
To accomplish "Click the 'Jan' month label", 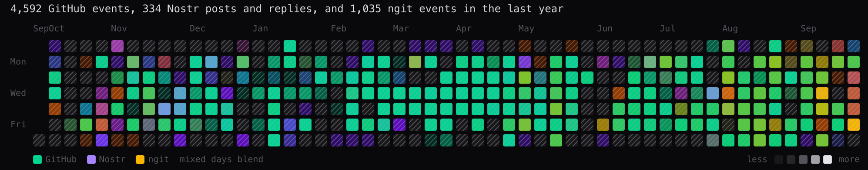I will point(260,29).
